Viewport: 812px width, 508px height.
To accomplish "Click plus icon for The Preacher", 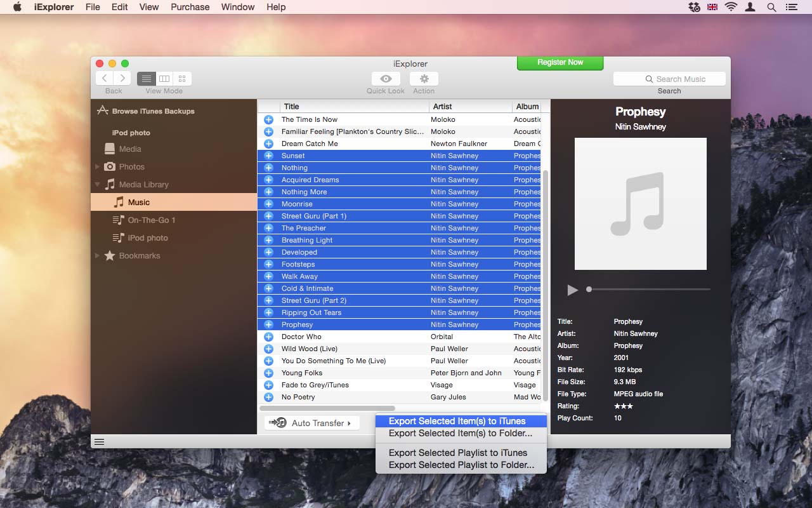I will [268, 228].
